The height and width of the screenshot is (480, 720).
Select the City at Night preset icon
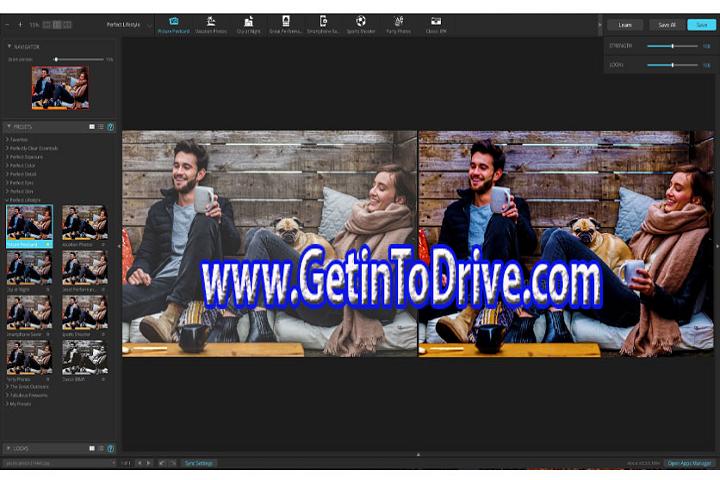248,25
